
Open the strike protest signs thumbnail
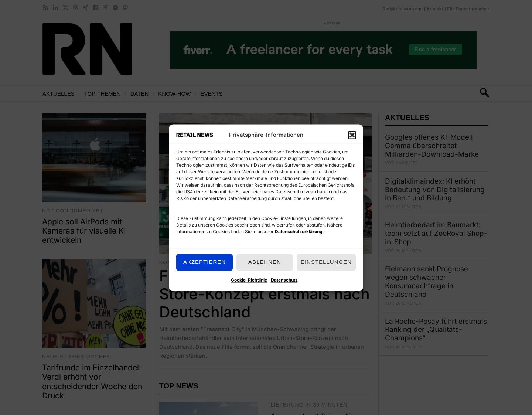(94, 304)
